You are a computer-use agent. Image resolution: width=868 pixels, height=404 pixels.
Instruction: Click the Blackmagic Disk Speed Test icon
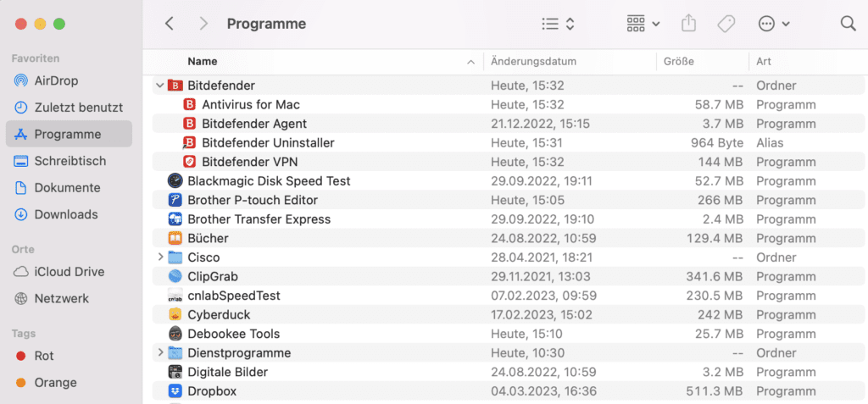click(175, 181)
